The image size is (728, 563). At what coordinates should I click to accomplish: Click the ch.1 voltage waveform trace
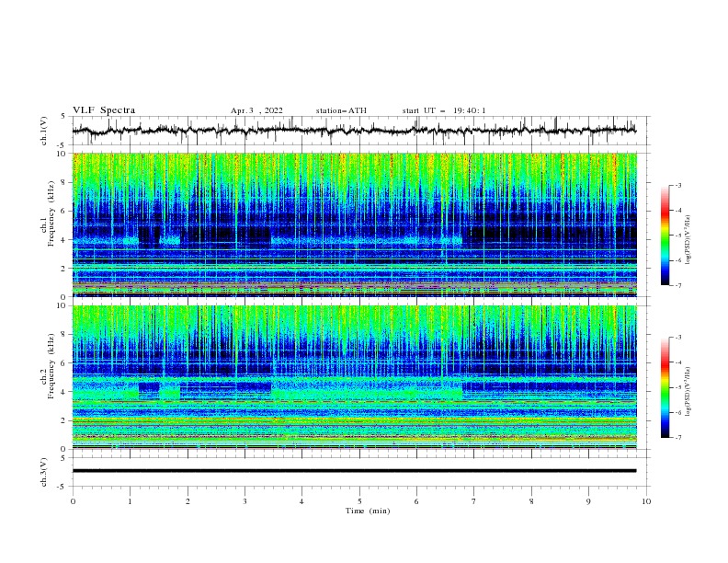point(354,131)
